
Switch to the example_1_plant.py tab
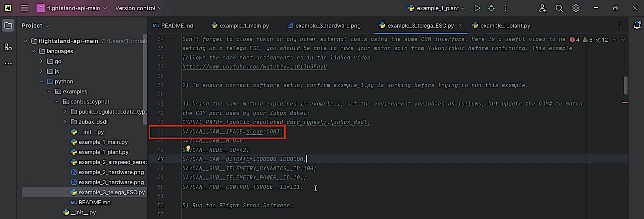pos(501,25)
